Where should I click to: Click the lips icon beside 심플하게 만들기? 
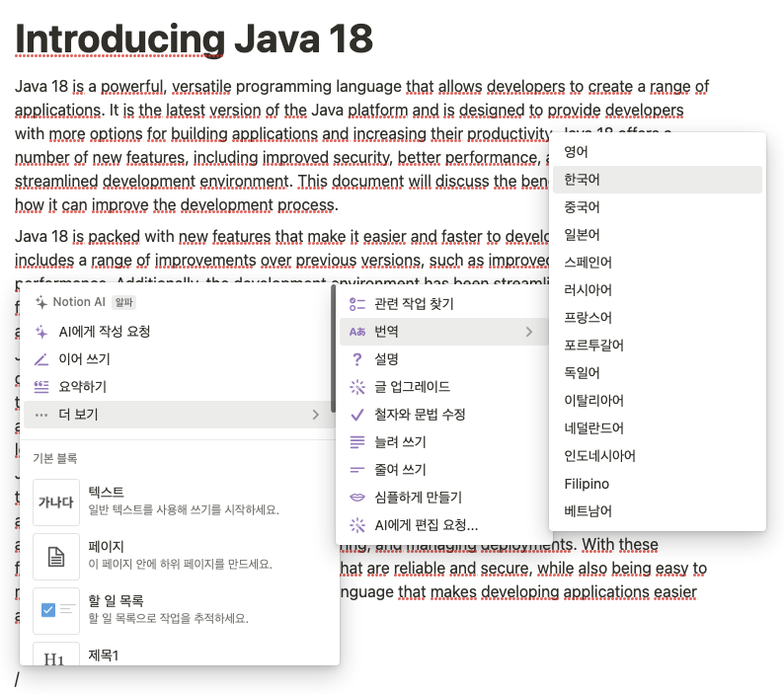point(357,497)
